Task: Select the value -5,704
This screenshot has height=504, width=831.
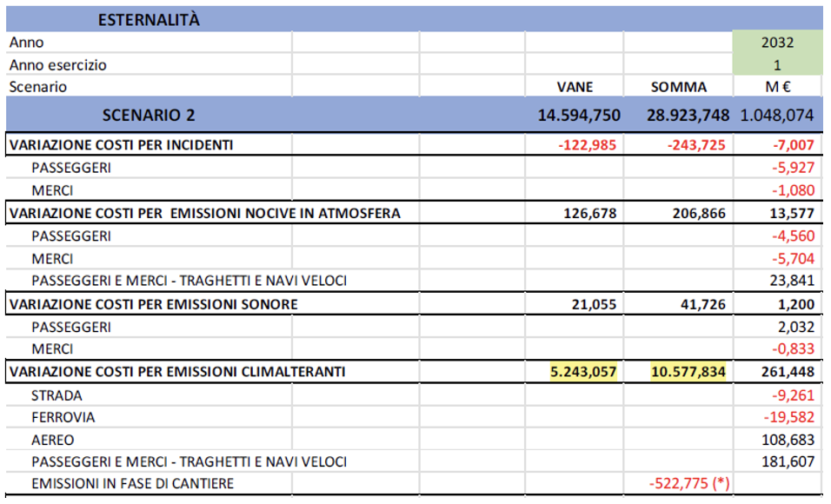Action: point(793,259)
